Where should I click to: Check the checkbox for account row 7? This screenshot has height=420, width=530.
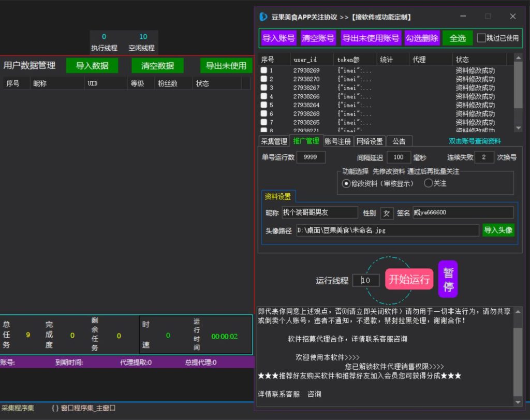click(x=263, y=122)
